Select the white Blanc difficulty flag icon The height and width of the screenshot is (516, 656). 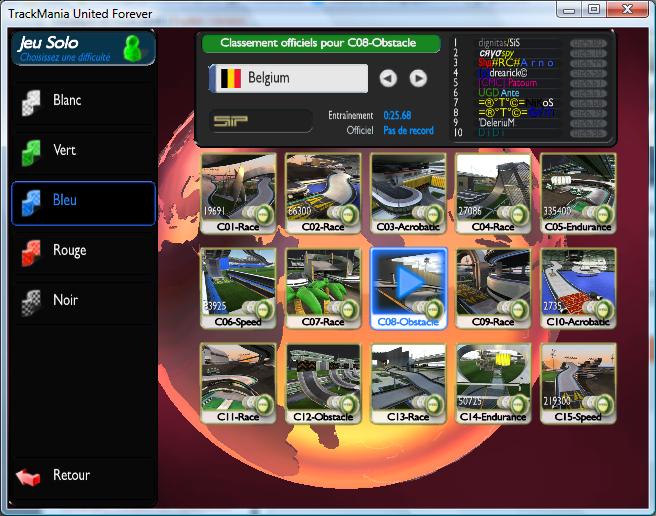[33, 101]
